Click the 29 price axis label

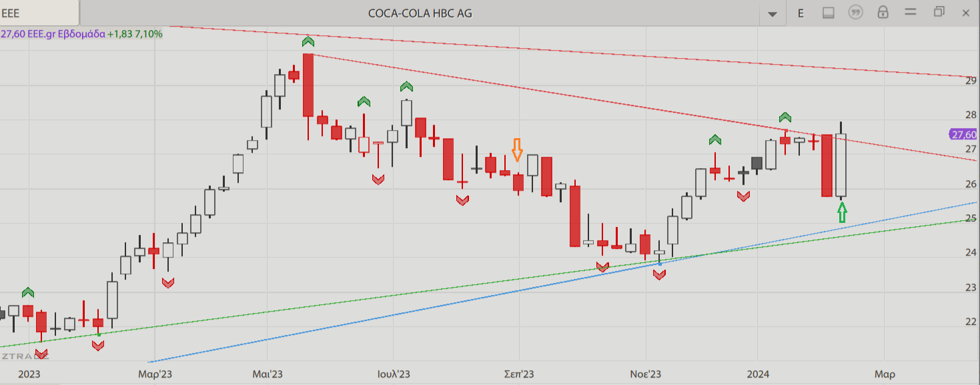click(971, 81)
